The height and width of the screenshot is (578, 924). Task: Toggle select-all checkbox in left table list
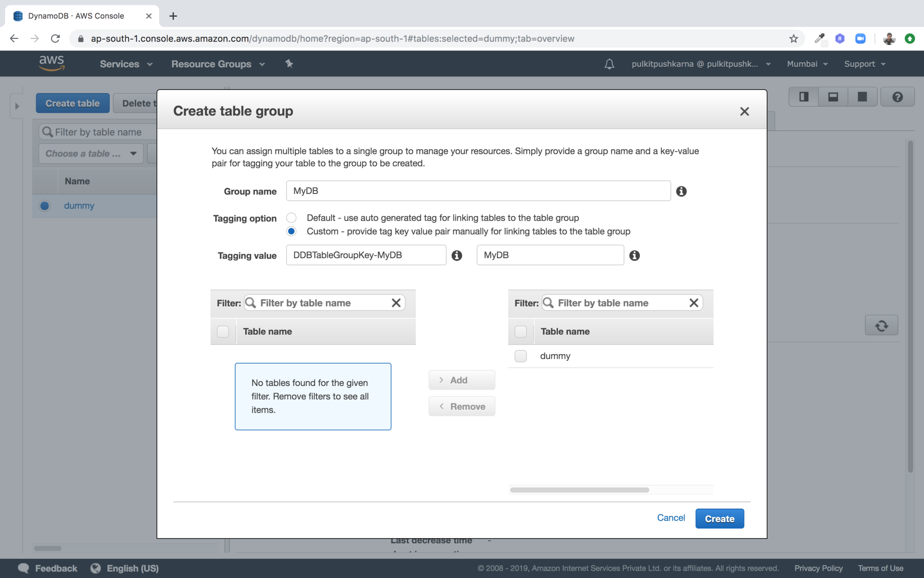[x=223, y=331]
